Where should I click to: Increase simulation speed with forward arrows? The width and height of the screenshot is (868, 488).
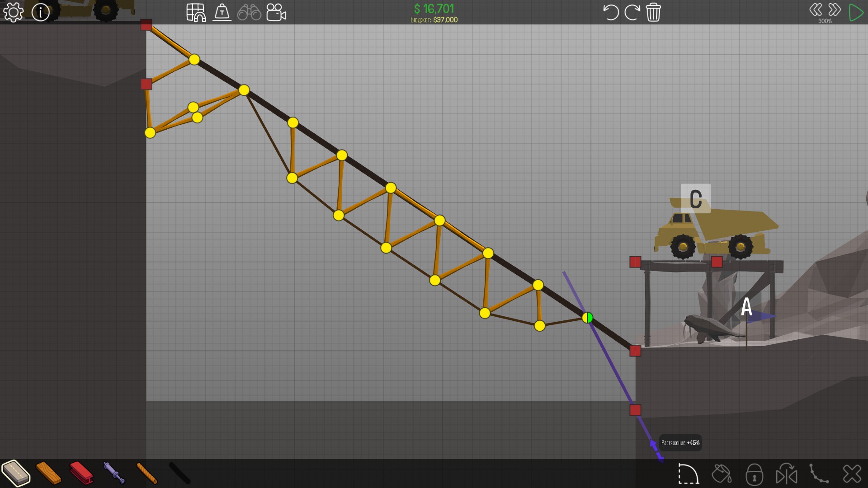[x=835, y=9]
